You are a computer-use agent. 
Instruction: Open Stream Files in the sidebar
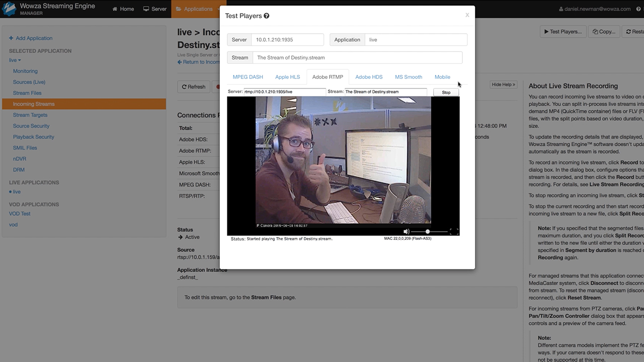point(27,93)
